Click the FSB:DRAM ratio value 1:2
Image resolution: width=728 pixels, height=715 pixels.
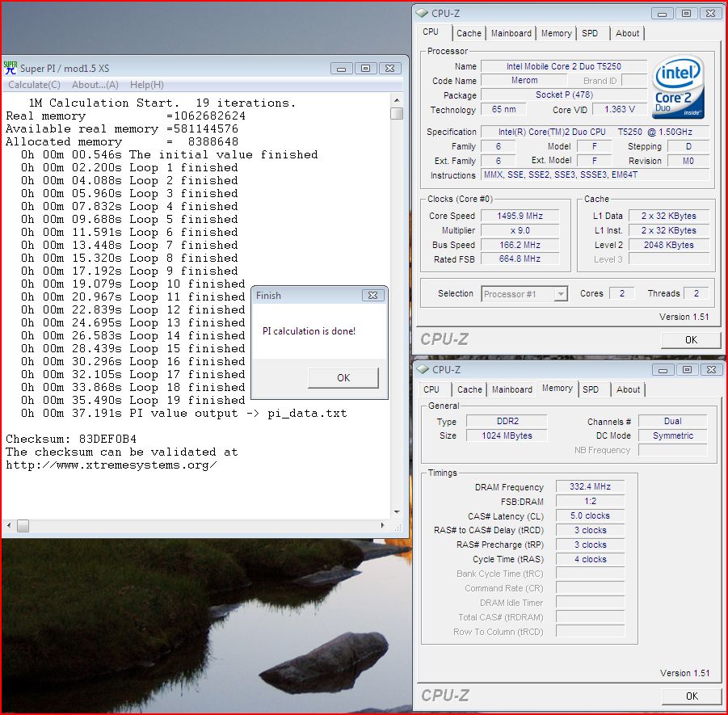590,501
